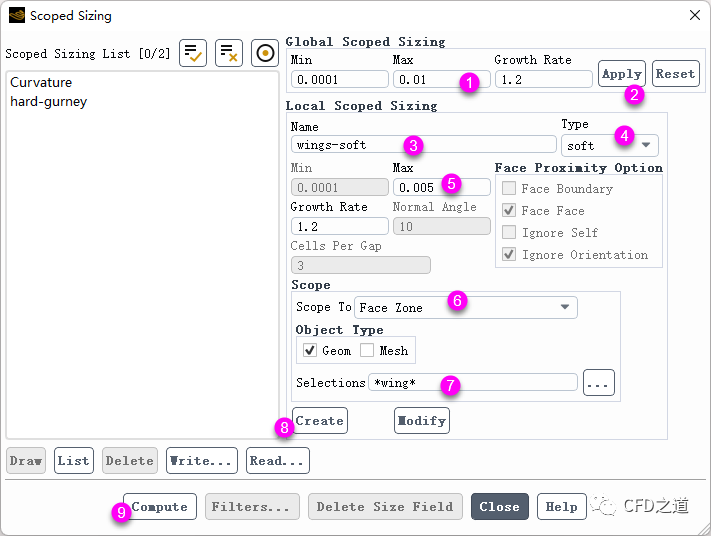The width and height of the screenshot is (711, 536).
Task: Click the Selections field containing *wing*
Action: point(472,382)
